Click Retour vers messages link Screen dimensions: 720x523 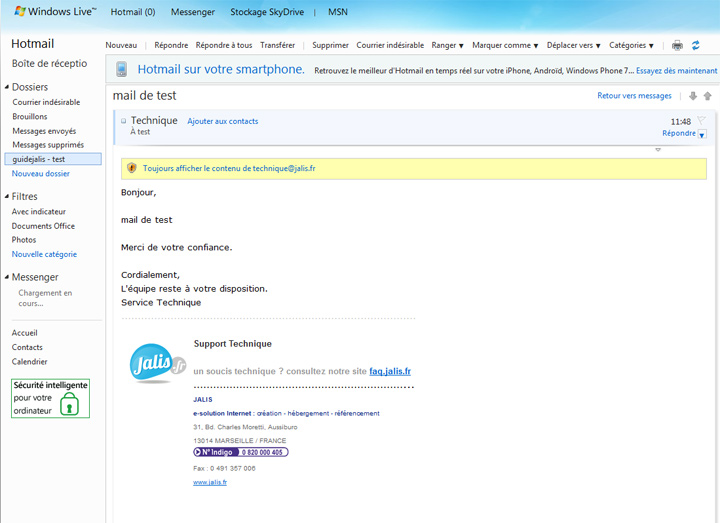(x=634, y=96)
